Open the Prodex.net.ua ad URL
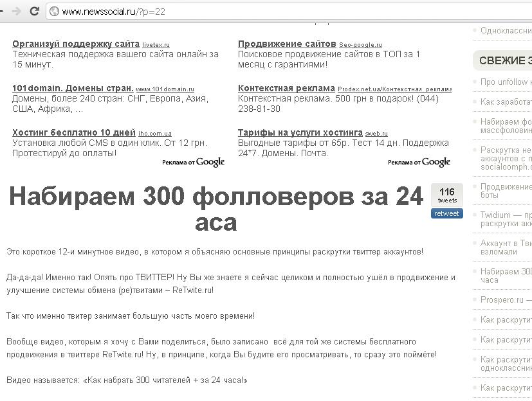Viewport: 532px width, 401px height. click(x=394, y=89)
